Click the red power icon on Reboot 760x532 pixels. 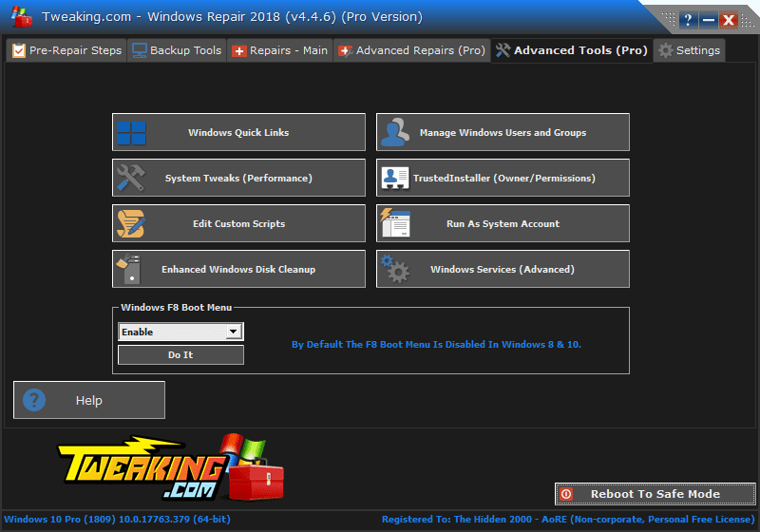click(x=566, y=494)
